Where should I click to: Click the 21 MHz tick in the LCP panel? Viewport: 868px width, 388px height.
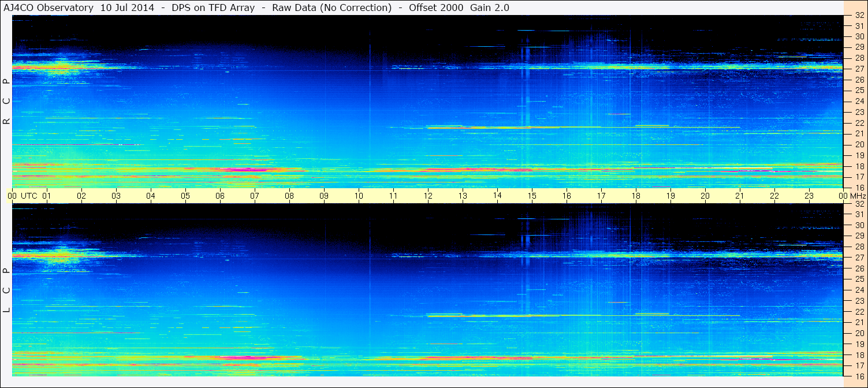coord(859,322)
